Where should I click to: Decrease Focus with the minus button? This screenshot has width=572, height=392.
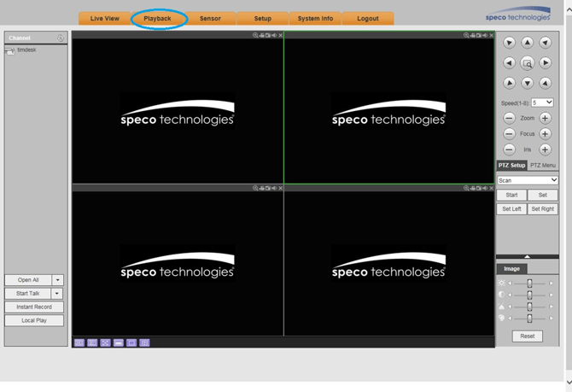[x=510, y=133]
